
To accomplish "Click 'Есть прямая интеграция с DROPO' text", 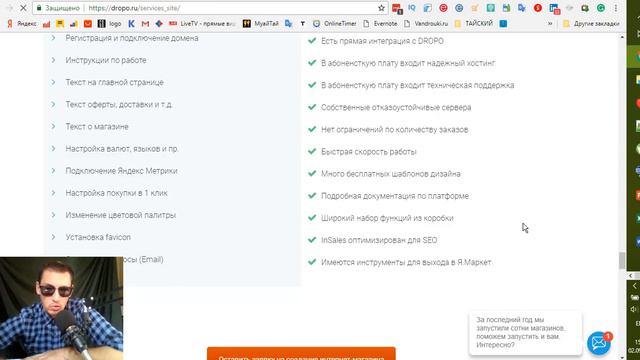I will point(382,41).
